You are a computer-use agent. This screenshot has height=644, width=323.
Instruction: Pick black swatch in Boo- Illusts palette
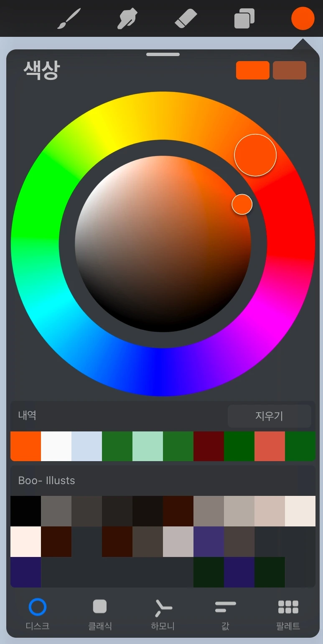click(x=25, y=511)
